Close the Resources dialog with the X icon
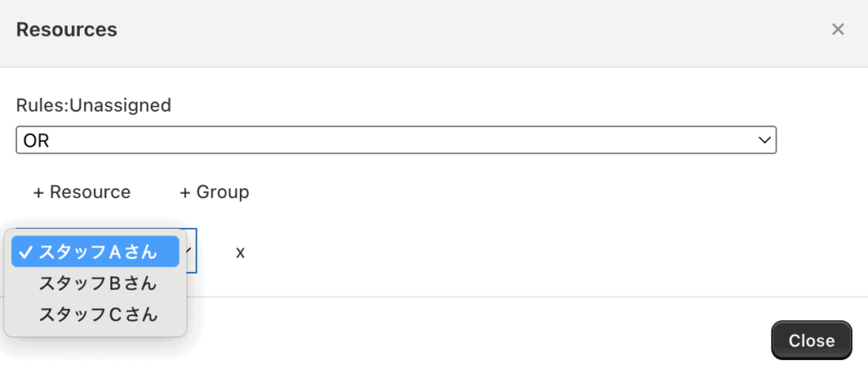Image resolution: width=868 pixels, height=365 pixels. coord(837,30)
